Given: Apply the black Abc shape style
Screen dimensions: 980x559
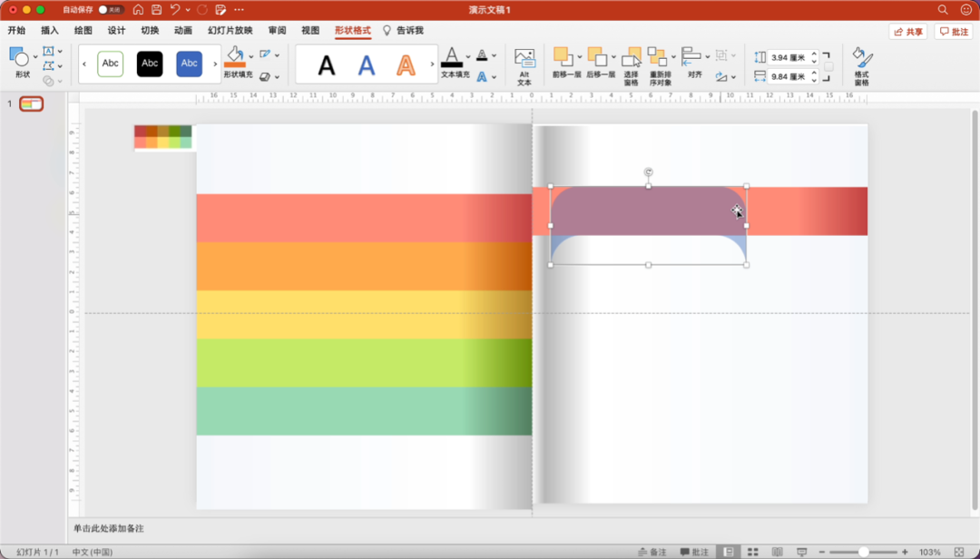Looking at the screenshot, I should pos(150,64).
